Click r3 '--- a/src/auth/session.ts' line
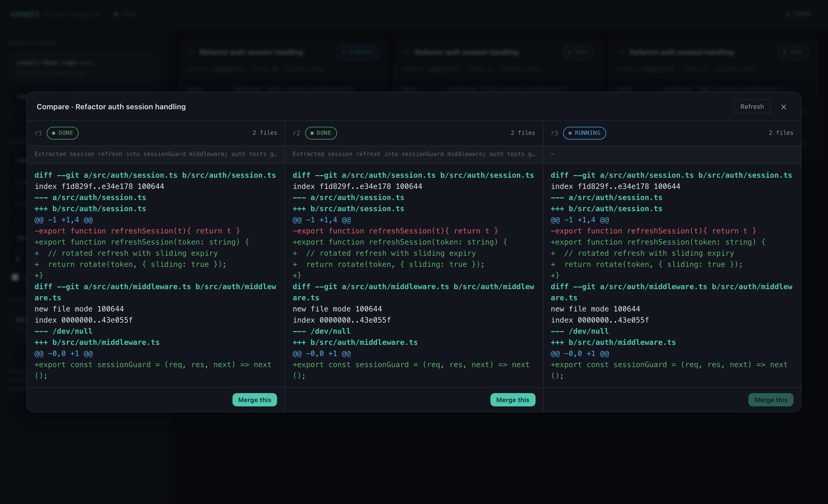 click(x=607, y=197)
